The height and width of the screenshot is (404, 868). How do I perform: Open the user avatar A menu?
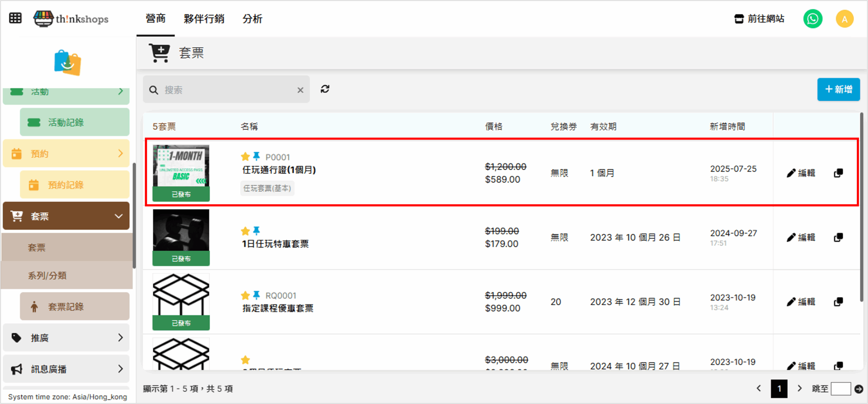[844, 19]
